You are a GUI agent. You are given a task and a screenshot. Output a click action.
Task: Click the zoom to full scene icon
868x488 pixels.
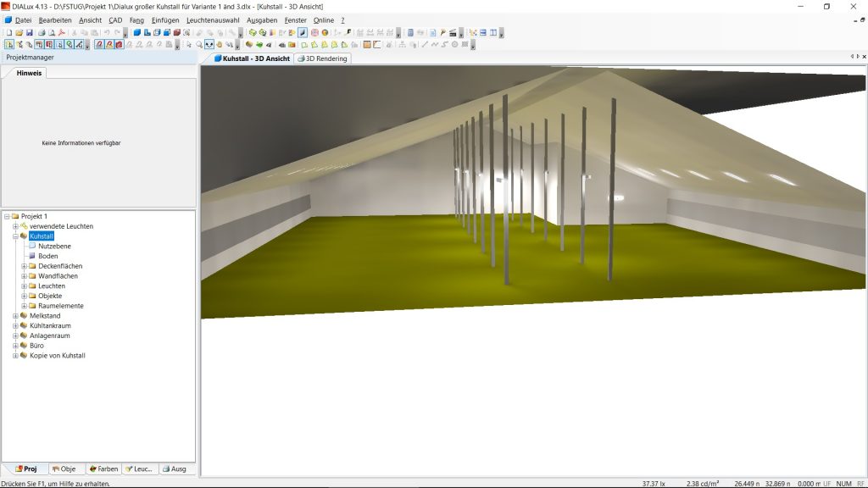186,33
